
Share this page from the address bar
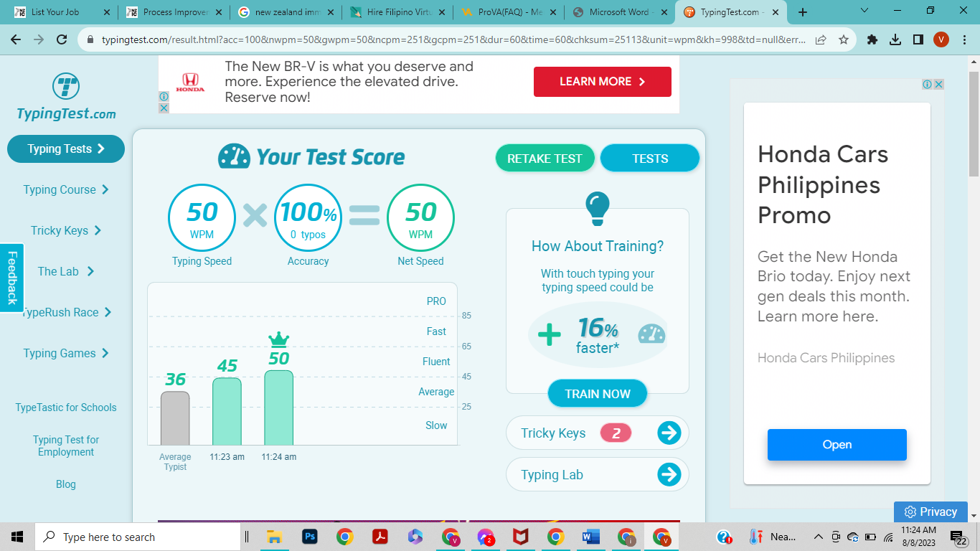point(821,40)
